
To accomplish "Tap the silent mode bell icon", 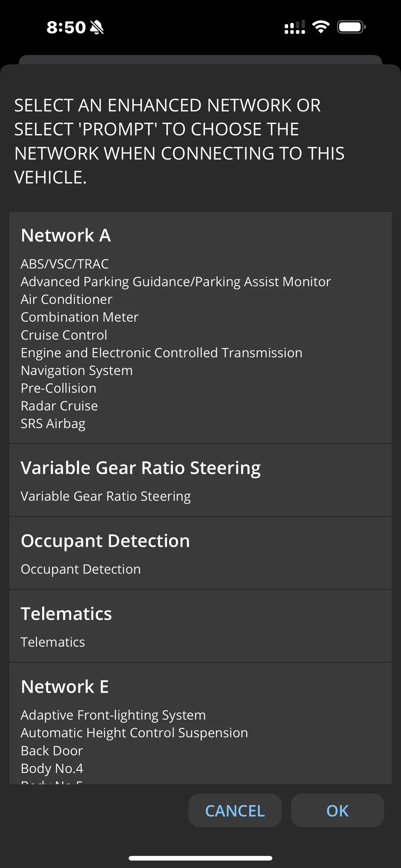I will [97, 27].
